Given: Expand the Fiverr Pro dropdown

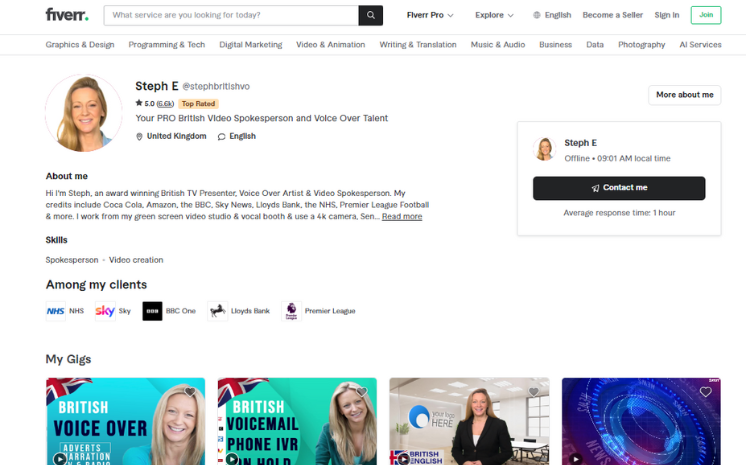Looking at the screenshot, I should [430, 15].
